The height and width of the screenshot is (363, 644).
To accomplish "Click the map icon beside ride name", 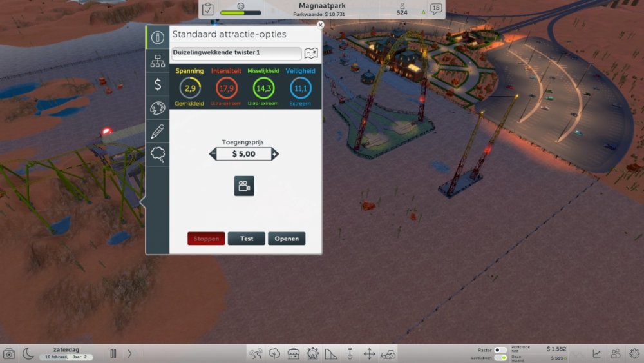I will pos(312,54).
